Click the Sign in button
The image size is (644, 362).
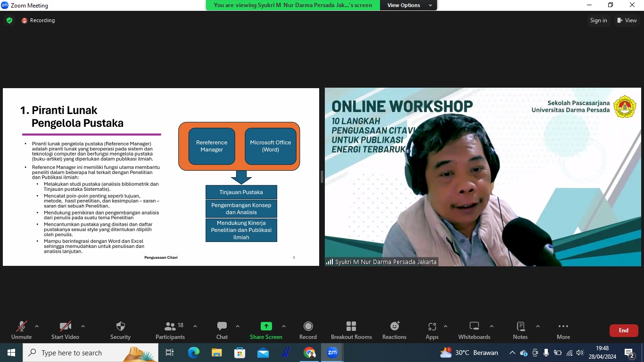[x=598, y=20]
